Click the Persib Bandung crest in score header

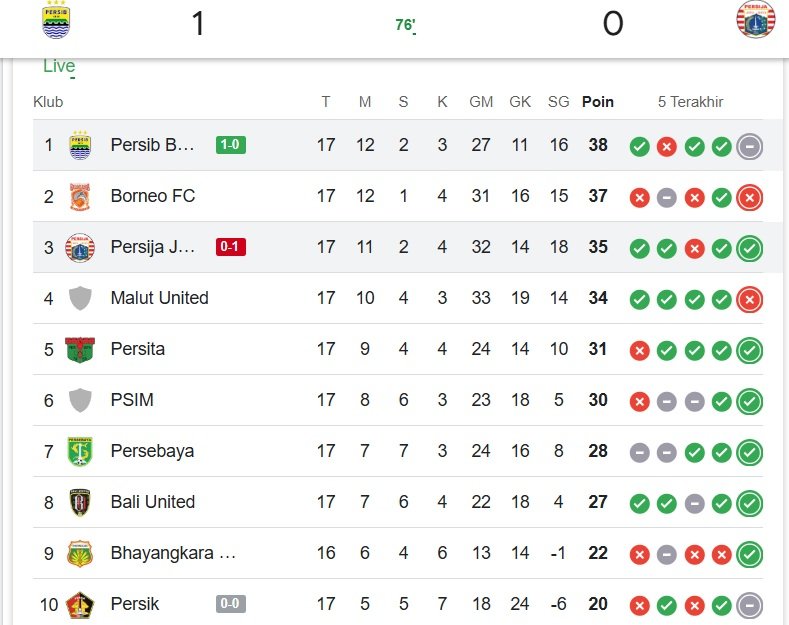point(56,21)
